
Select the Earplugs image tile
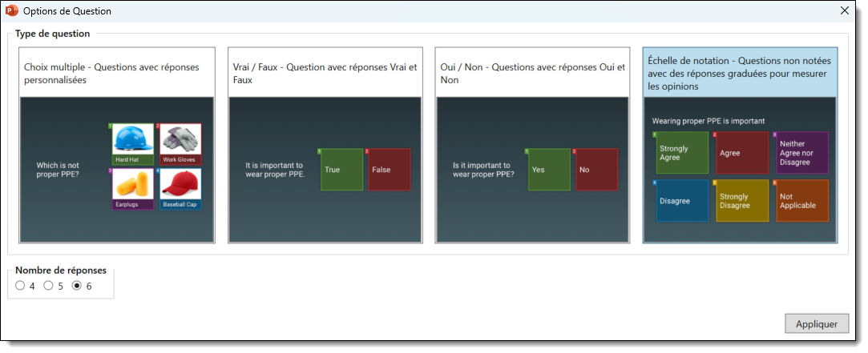coord(132,189)
